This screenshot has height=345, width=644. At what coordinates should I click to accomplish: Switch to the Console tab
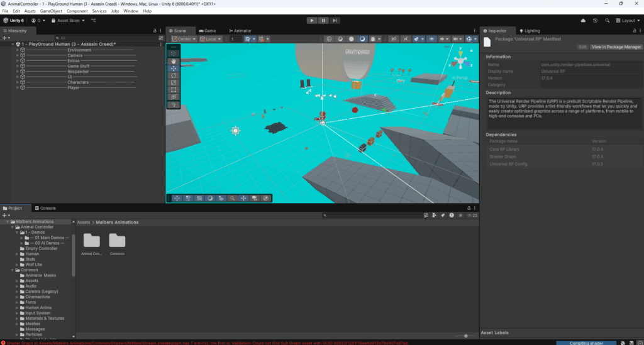point(45,208)
